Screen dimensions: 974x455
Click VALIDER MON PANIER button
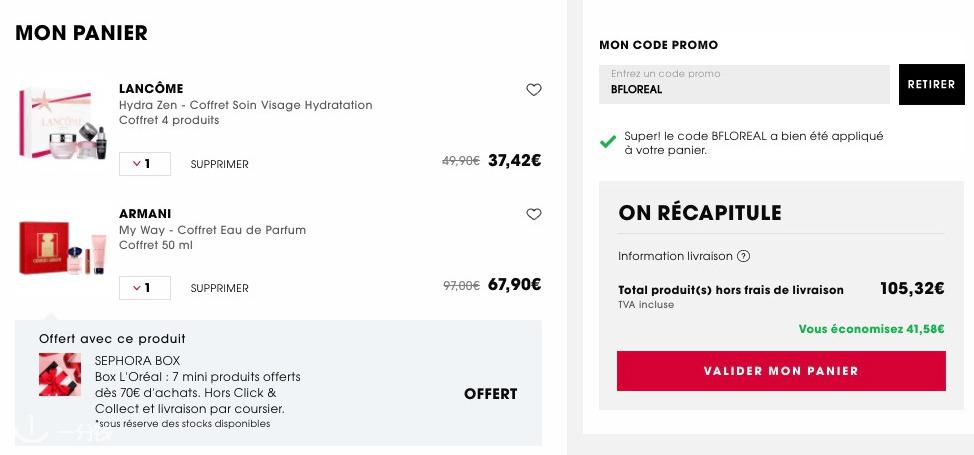click(781, 371)
